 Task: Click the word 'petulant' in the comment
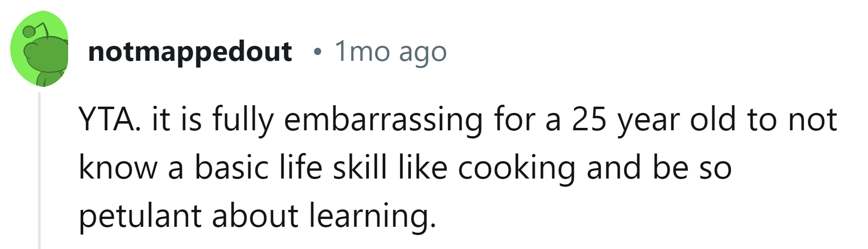coord(139,216)
